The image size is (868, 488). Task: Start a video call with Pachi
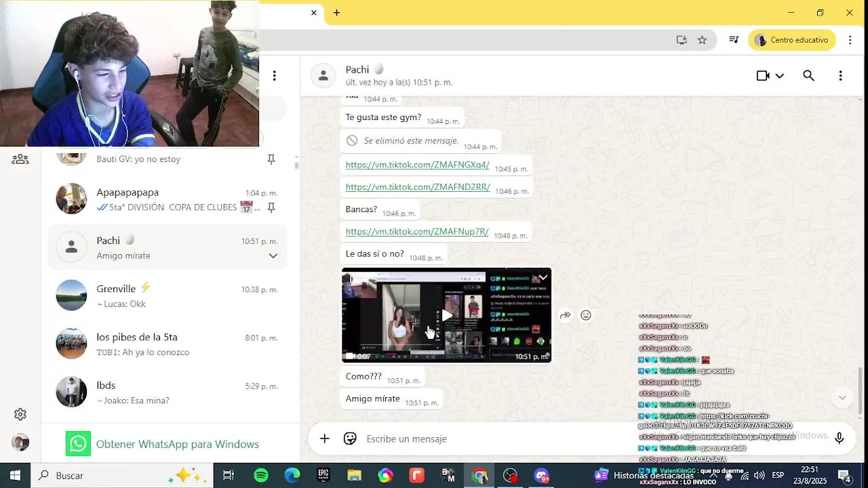tap(763, 76)
